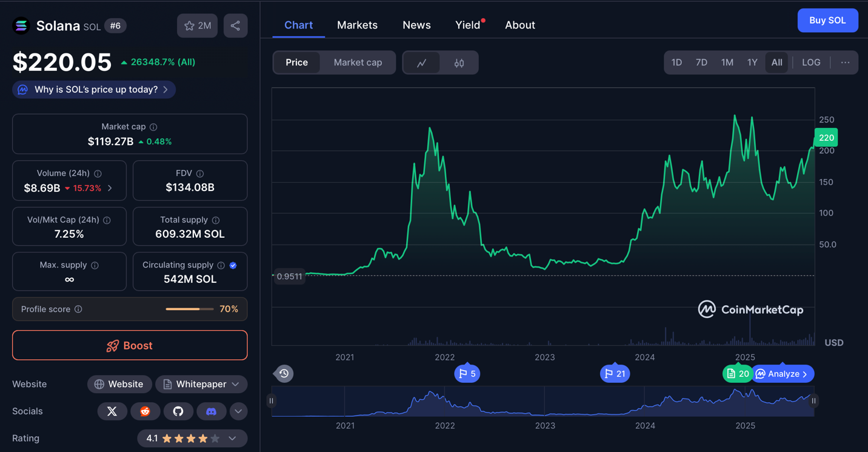Select the 7D time range
Screen dimensions: 868x452
pos(702,62)
